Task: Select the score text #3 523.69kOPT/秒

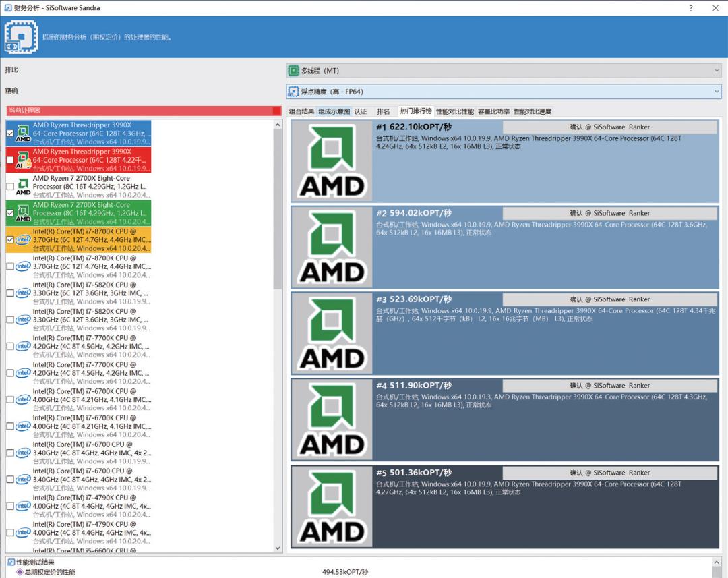Action: [x=414, y=299]
